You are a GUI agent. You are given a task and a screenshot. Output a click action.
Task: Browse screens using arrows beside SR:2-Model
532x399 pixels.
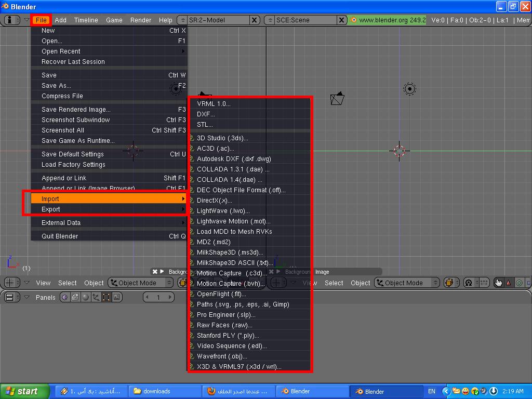coord(183,20)
